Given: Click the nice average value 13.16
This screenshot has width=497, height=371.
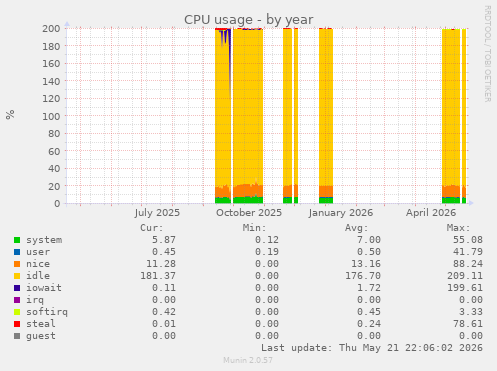Looking at the screenshot, I should point(366,264).
